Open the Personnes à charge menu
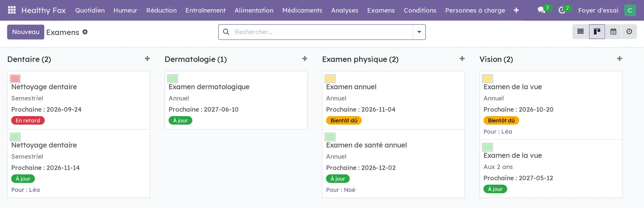This screenshot has height=208, width=644. coord(475,10)
